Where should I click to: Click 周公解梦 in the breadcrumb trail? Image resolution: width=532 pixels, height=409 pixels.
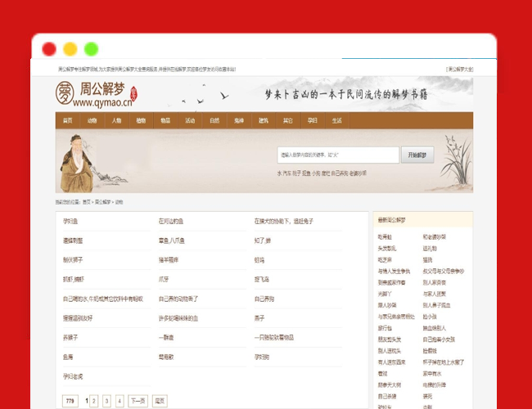pyautogui.click(x=103, y=202)
